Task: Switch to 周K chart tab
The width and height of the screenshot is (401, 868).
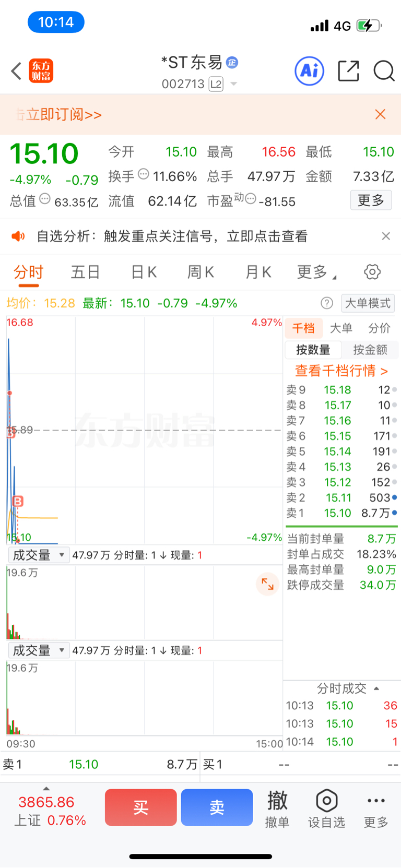Action: [200, 272]
